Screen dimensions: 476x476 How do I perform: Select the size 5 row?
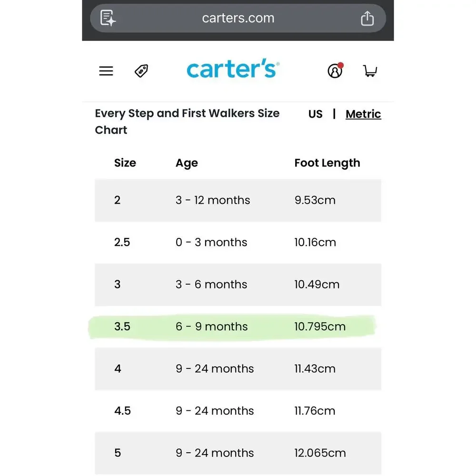click(238, 453)
